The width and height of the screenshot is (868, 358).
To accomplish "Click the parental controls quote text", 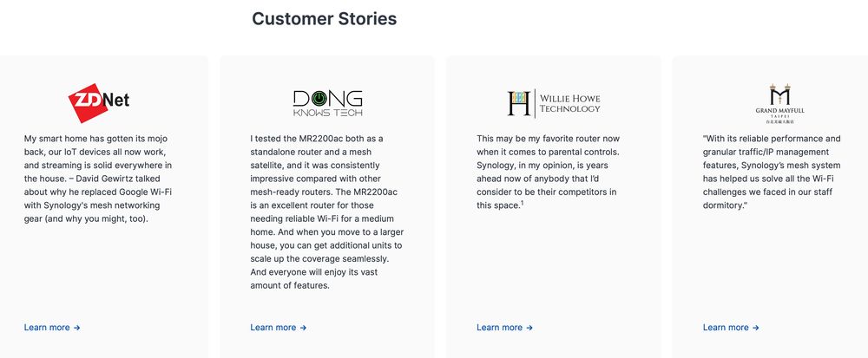I will 547,172.
